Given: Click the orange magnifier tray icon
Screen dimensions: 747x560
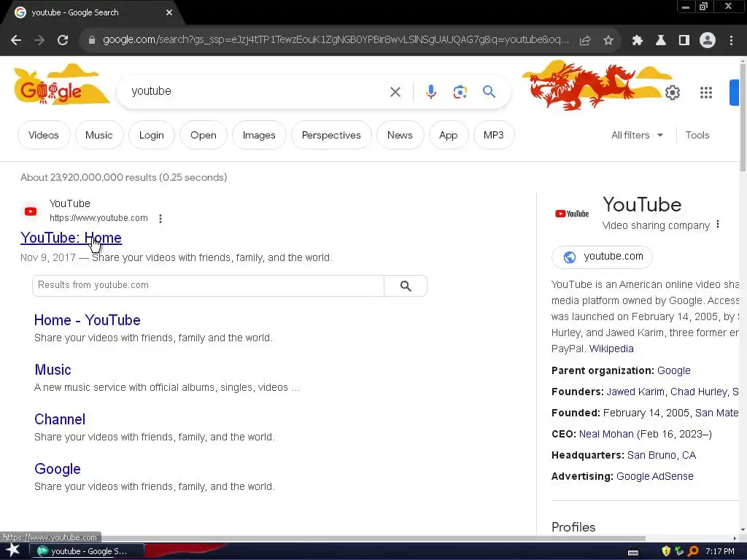Looking at the screenshot, I should (693, 551).
